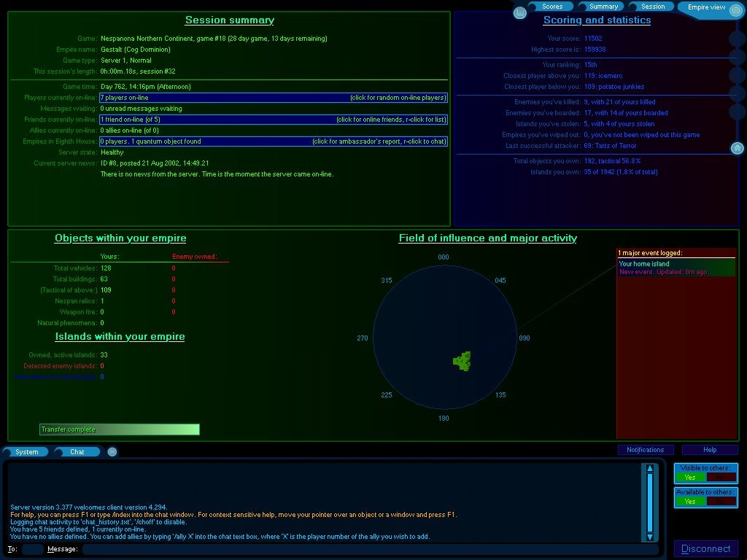Toggle 'Visible to others' to Yes
The height and width of the screenshot is (560, 747).
pyautogui.click(x=690, y=477)
